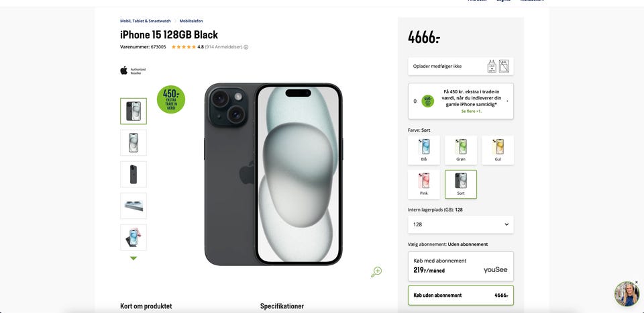Open the chat assistant avatar bubble
644x313 pixels.
coord(627,294)
